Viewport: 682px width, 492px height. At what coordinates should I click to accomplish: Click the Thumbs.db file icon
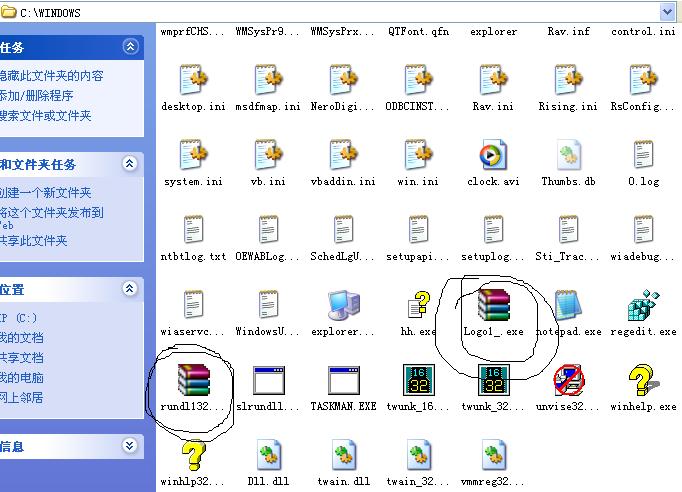pyautogui.click(x=568, y=155)
